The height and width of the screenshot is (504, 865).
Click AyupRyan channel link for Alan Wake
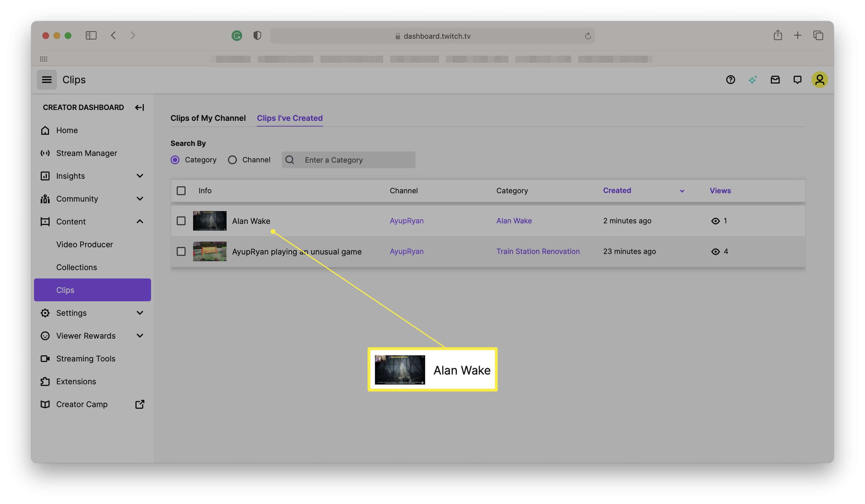click(x=406, y=221)
